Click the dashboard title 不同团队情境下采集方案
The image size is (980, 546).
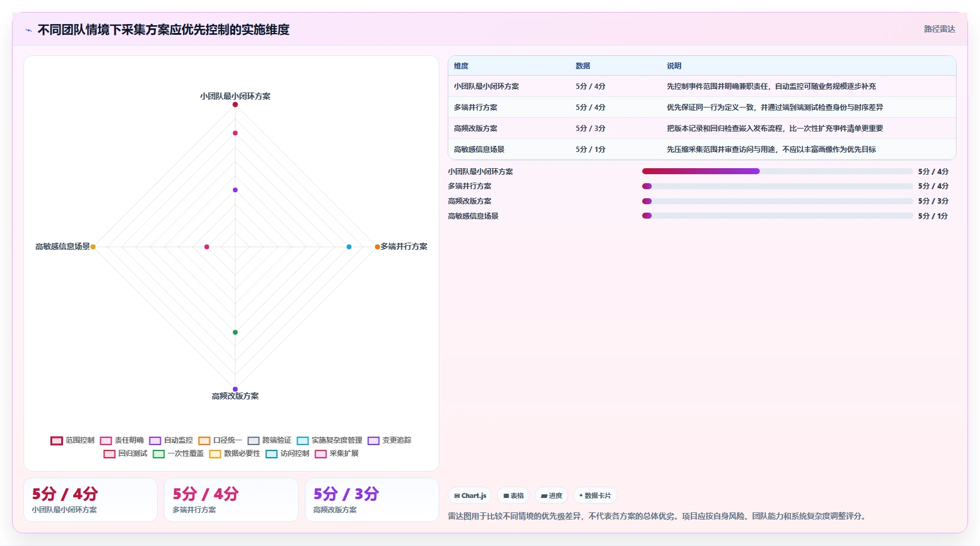(163, 29)
